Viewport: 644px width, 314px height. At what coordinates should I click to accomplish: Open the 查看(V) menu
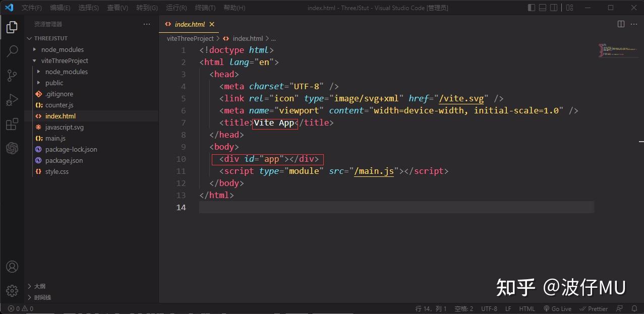118,8
